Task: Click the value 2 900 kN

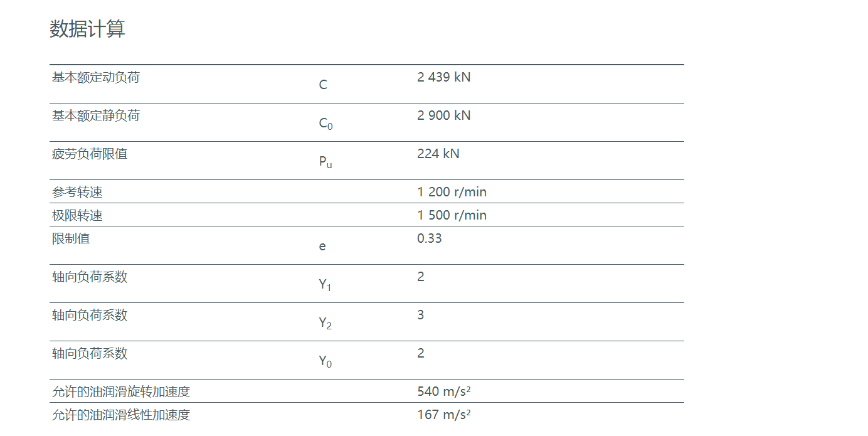Action: coord(443,115)
